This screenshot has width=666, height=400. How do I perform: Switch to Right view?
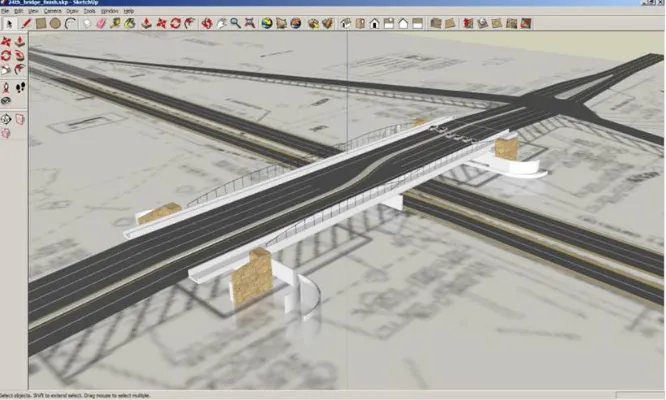point(389,24)
